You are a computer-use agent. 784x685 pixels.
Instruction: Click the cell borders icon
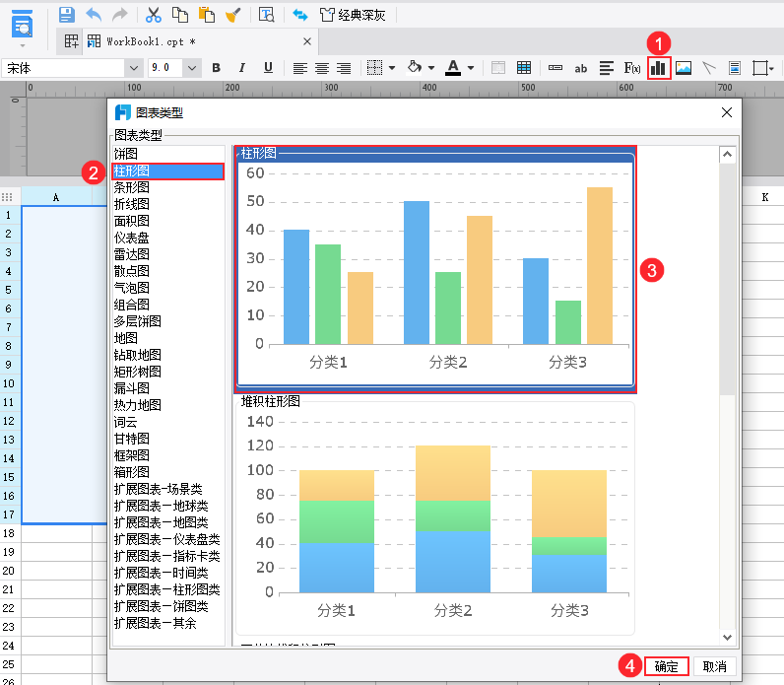coord(374,68)
